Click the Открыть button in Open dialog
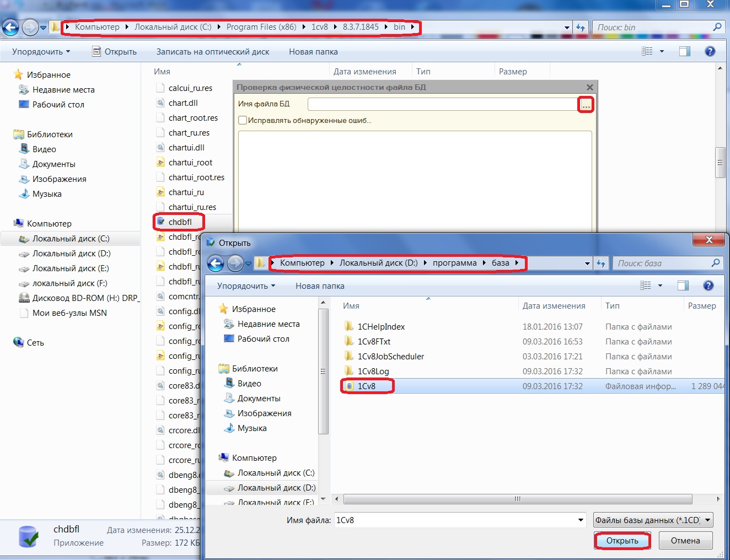This screenshot has width=730, height=560. (622, 540)
